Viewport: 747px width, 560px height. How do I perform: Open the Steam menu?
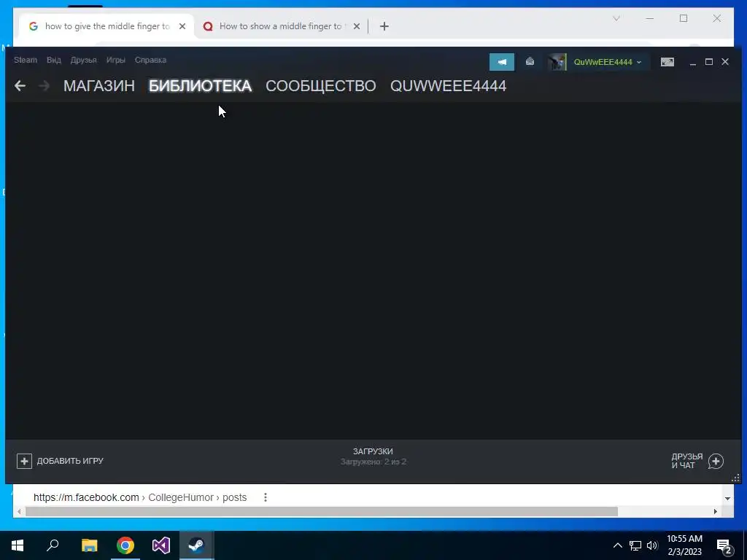click(26, 60)
